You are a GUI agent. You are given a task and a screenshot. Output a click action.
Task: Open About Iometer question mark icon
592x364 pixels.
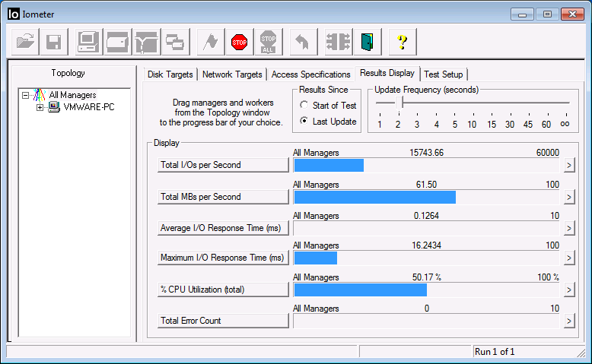[403, 42]
